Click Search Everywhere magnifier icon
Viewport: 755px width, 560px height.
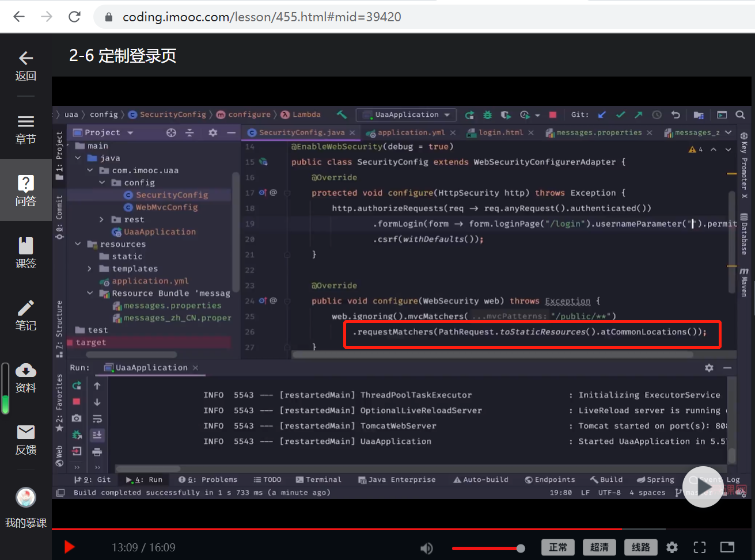(741, 115)
